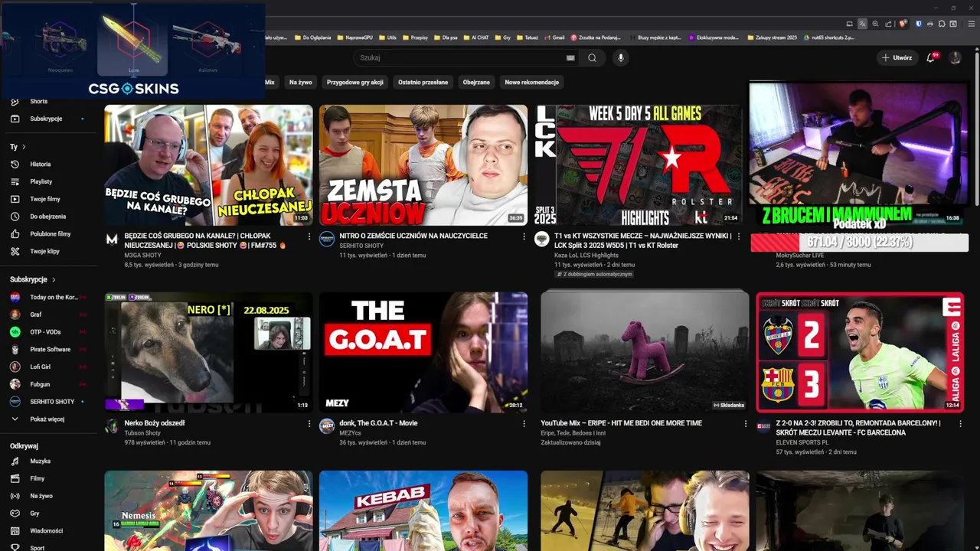Open Shorts in the sidebar
The image size is (980, 551).
(38, 101)
